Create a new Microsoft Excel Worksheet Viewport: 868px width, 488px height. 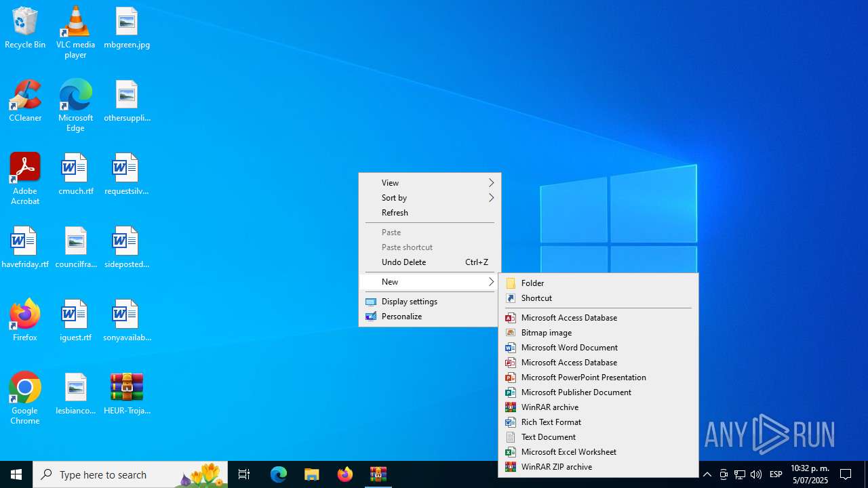[x=598, y=452]
